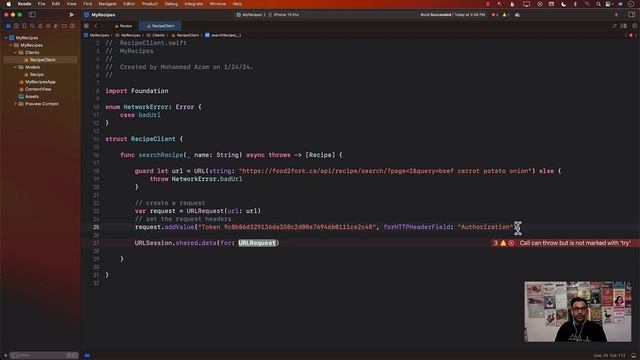The height and width of the screenshot is (360, 640).
Task: Collapse the Clients folder
Action: coord(16,52)
